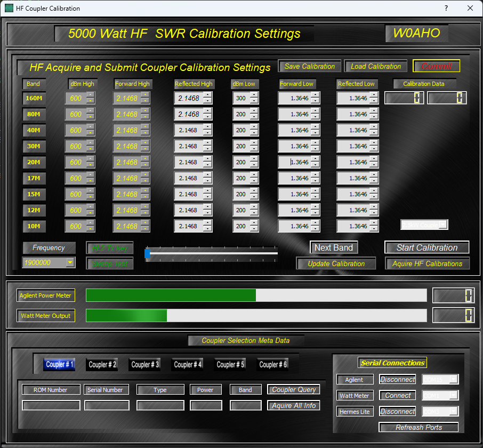Image resolution: width=483 pixels, height=448 pixels.
Task: Click the Coupler Query button
Action: tap(294, 389)
